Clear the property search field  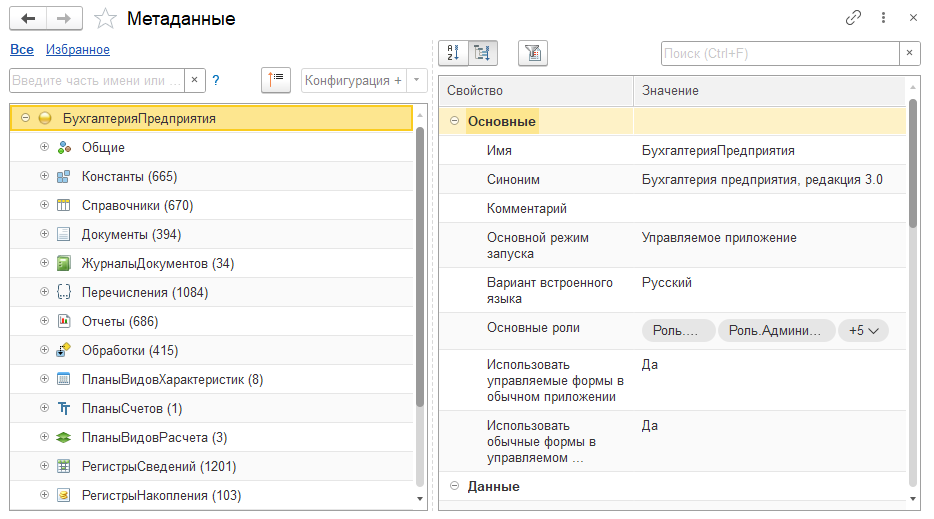(910, 53)
